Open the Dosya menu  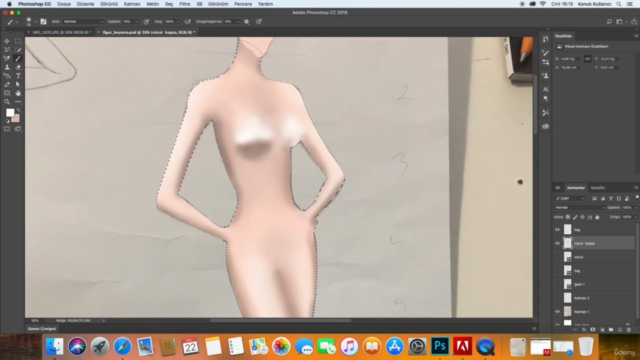pyautogui.click(x=64, y=4)
